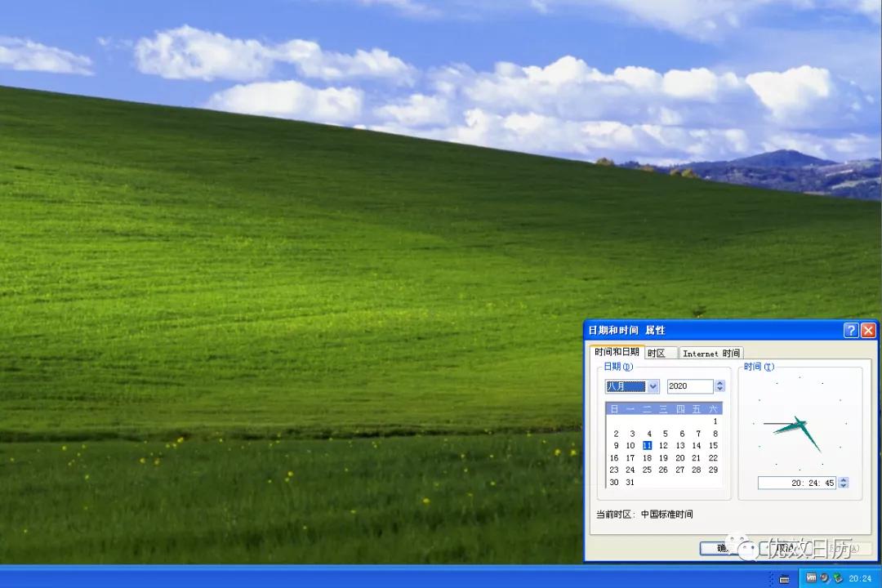
Task: Click the taskbar clock showing 20:24
Action: pos(862,577)
